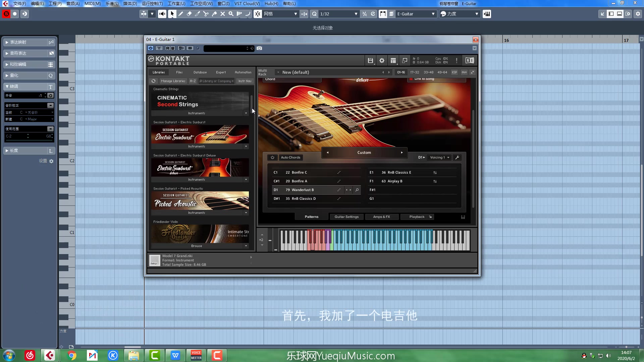This screenshot has height=362, width=644.
Task: Toggle snap on/off in toolbar
Action: tap(258, 14)
